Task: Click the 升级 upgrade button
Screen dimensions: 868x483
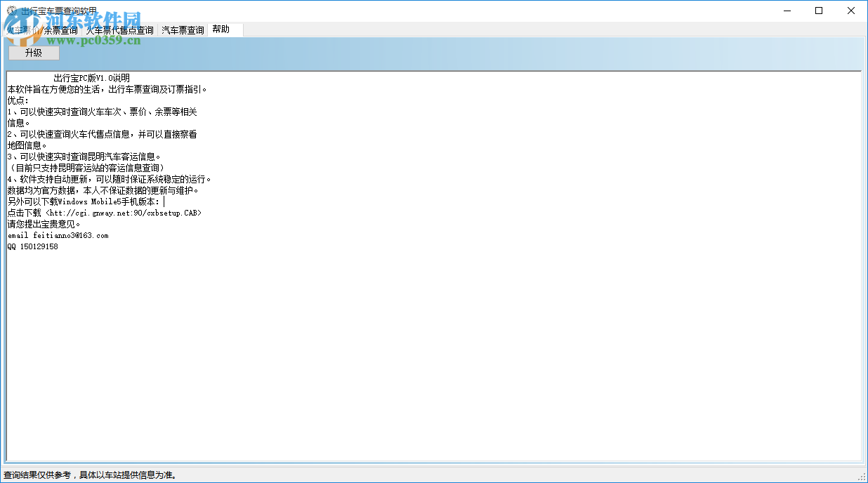Action: (34, 53)
